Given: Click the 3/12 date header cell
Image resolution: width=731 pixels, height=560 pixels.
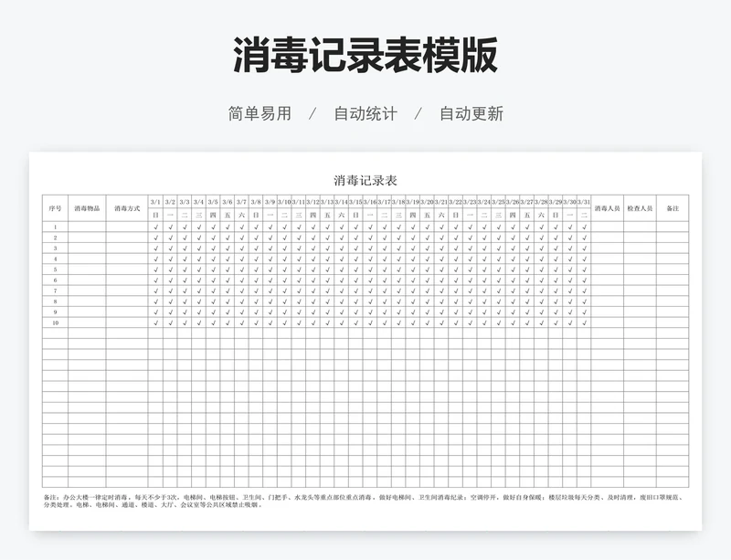Looking at the screenshot, I should point(313,202).
